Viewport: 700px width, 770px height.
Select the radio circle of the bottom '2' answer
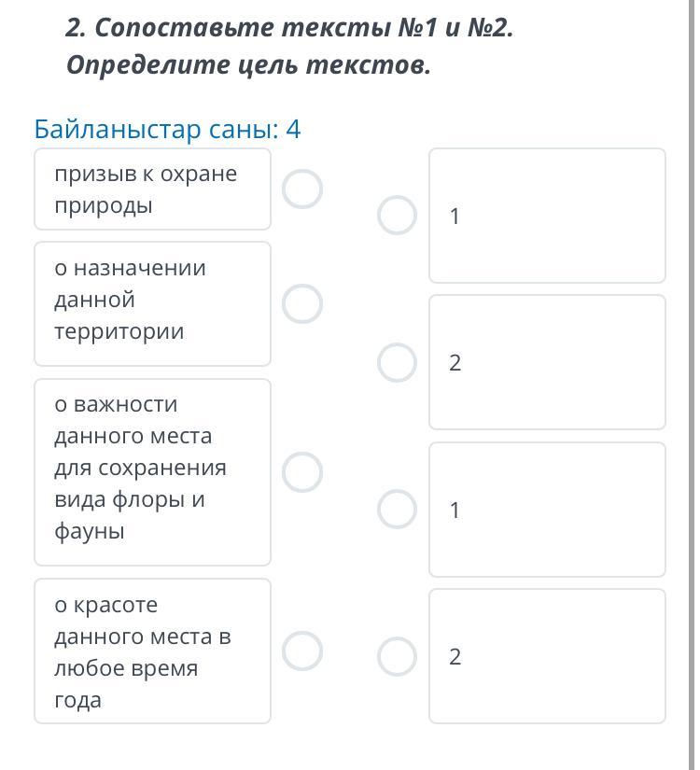point(397,656)
